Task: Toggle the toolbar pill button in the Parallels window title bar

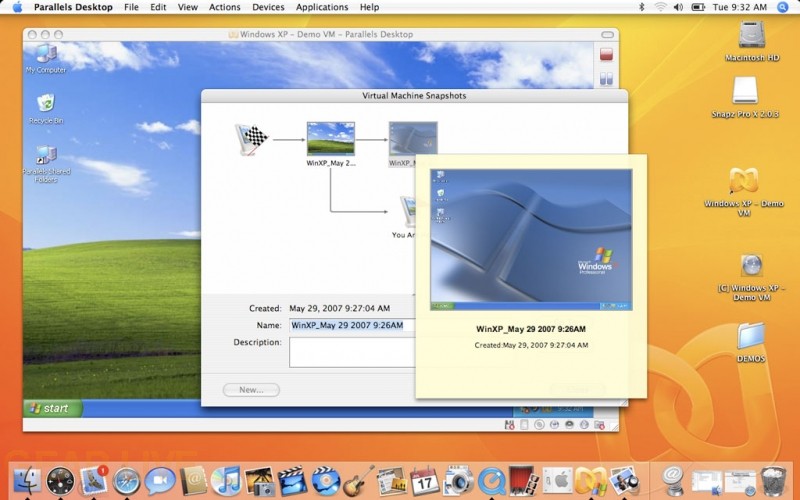Action: (607, 35)
